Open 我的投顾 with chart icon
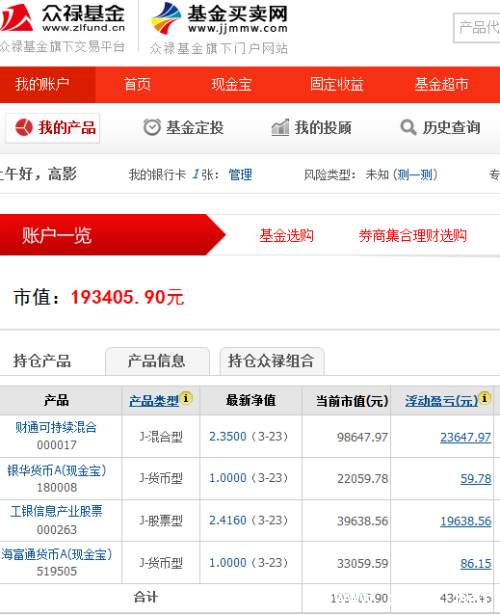The width and height of the screenshot is (500, 615). (311, 127)
